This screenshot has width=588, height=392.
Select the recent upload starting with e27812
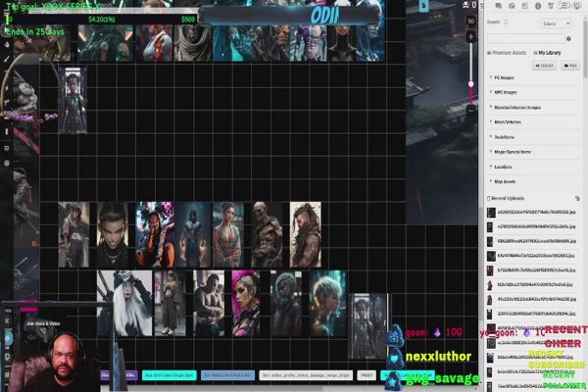click(532, 227)
